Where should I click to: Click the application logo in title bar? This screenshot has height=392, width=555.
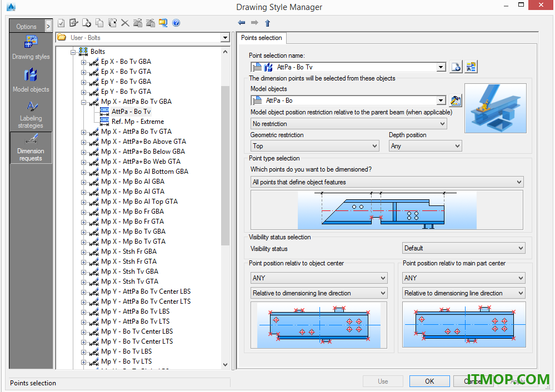(x=11, y=7)
